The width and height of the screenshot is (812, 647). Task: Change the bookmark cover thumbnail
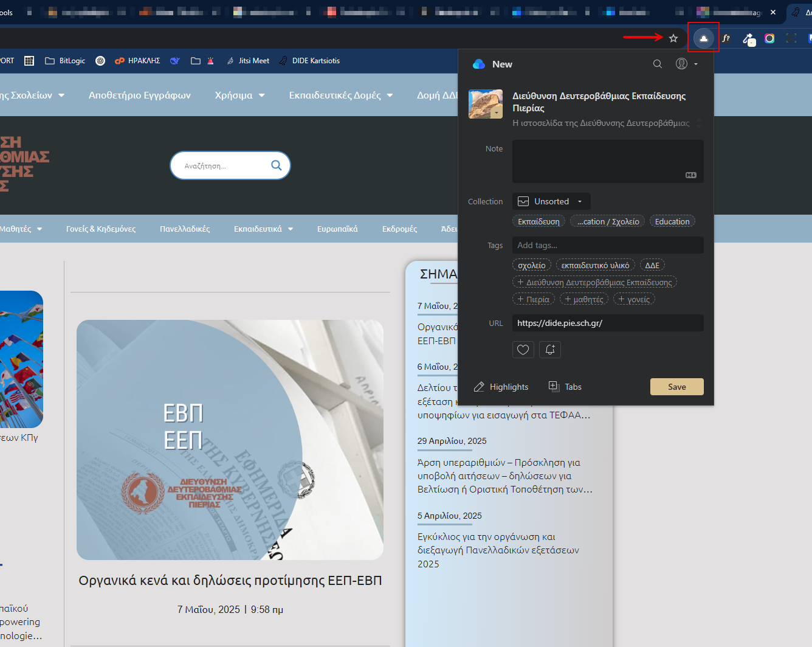pos(485,104)
